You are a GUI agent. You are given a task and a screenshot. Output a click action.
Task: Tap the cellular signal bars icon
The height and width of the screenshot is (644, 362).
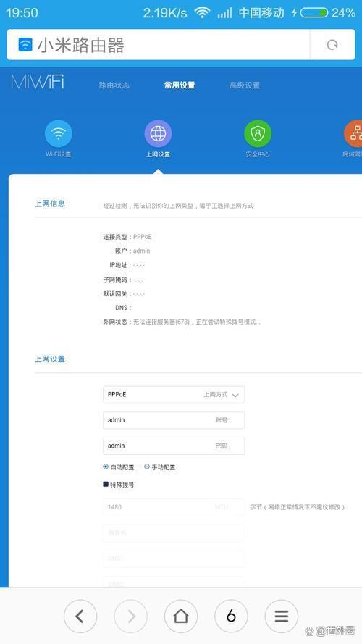pos(224,13)
